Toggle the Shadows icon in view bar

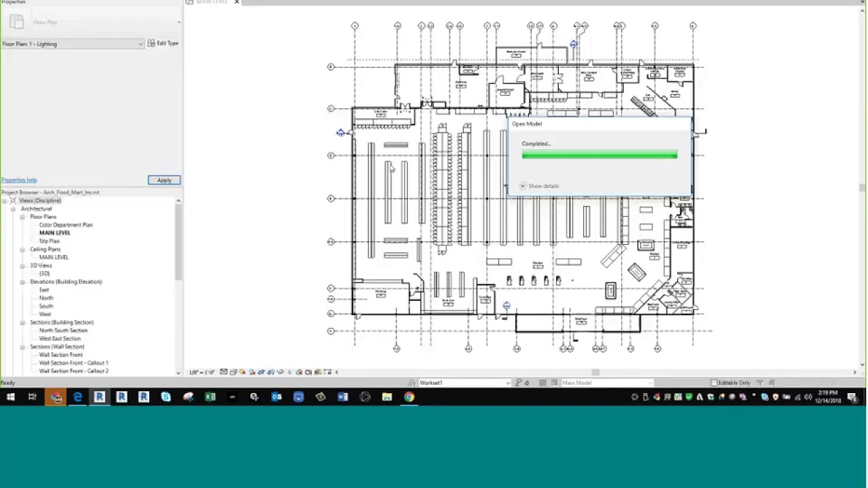pos(252,372)
